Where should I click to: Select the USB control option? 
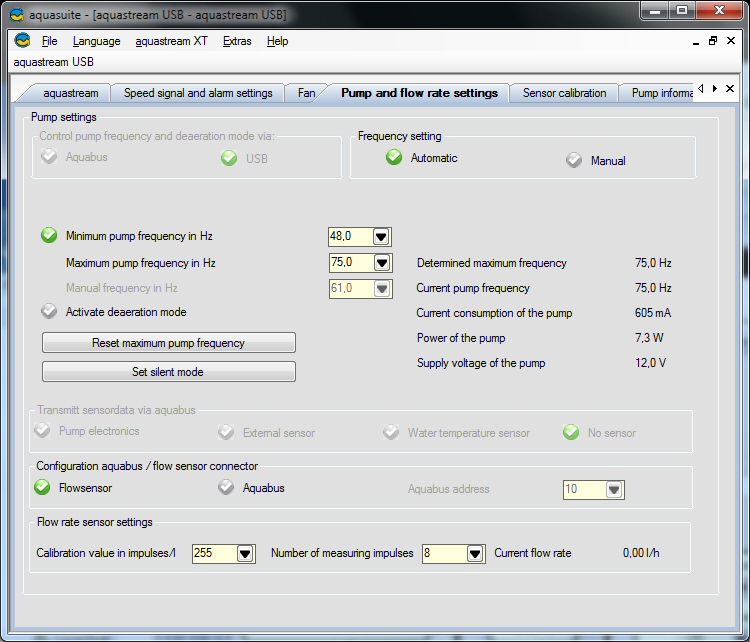click(x=244, y=158)
